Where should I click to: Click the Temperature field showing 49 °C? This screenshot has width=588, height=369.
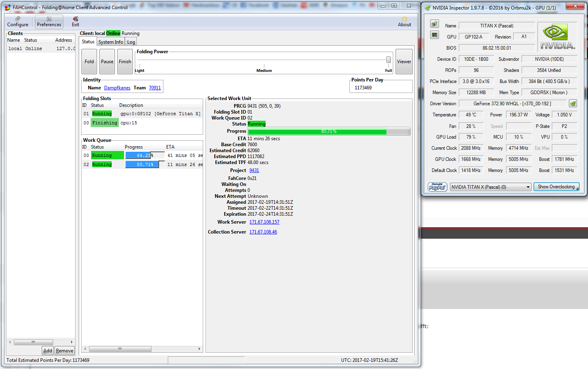tap(471, 115)
